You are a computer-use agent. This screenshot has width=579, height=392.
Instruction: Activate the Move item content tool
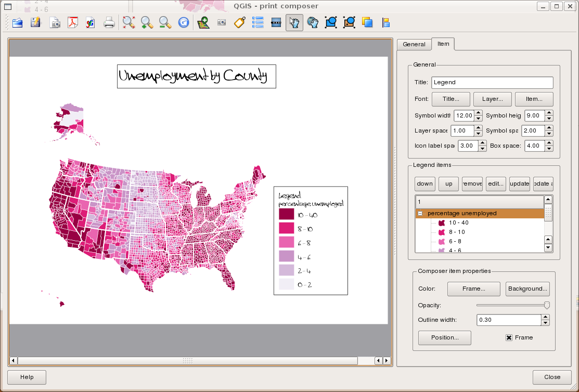coord(313,22)
